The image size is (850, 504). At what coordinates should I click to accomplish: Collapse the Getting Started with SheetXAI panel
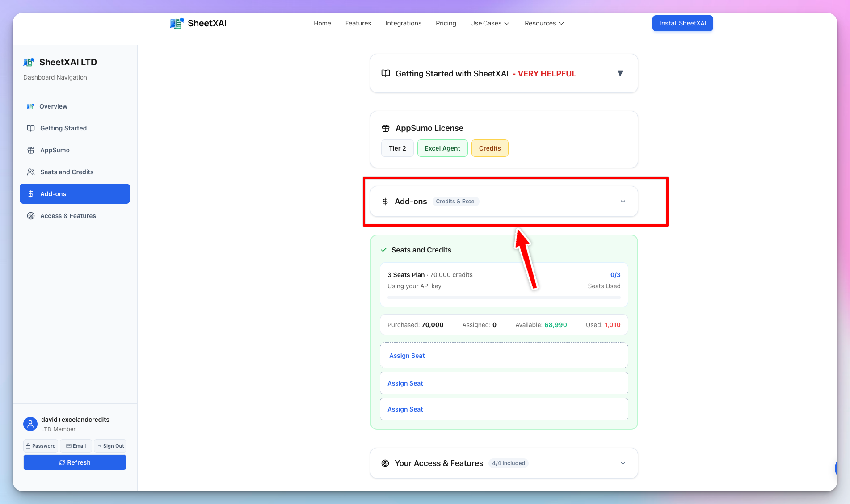(x=620, y=73)
